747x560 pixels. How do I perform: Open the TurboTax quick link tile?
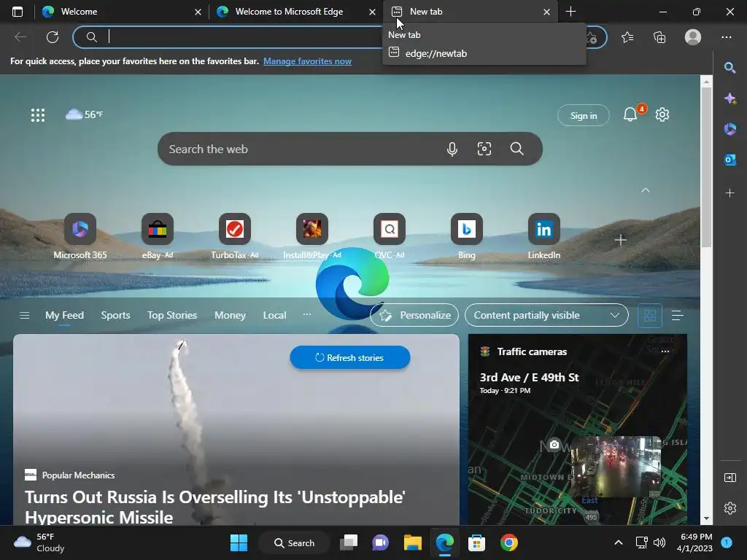pos(234,236)
